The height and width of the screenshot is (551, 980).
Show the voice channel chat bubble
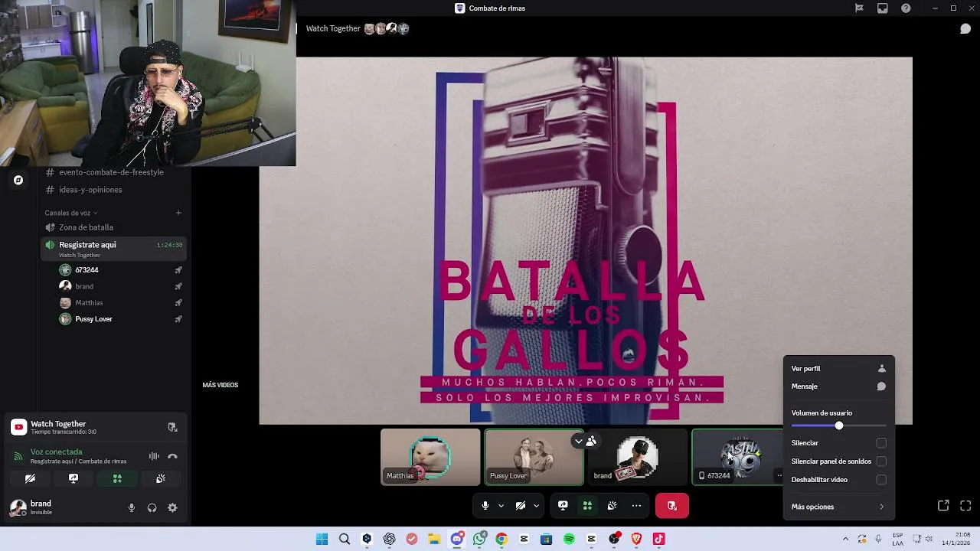coord(965,28)
